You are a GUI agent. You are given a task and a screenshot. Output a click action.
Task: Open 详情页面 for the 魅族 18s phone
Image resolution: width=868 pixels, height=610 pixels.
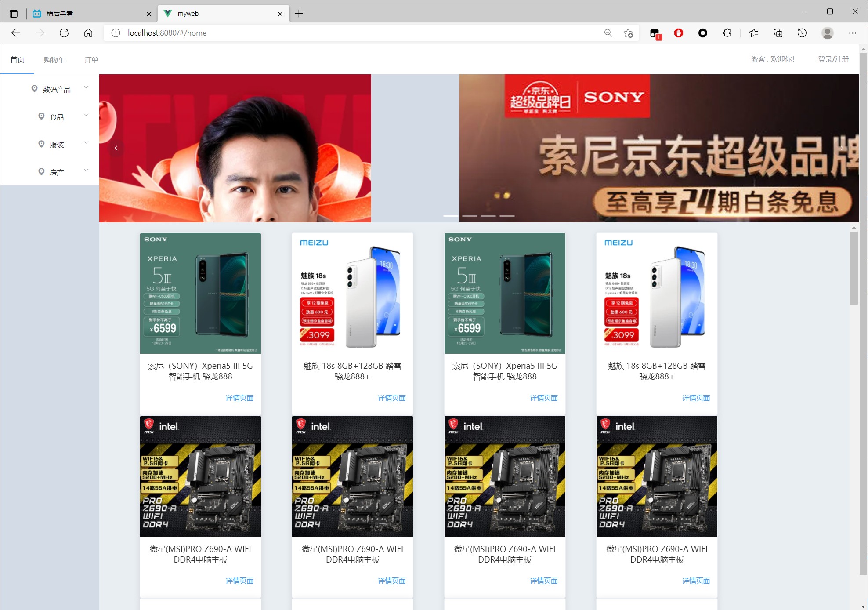[x=391, y=398]
